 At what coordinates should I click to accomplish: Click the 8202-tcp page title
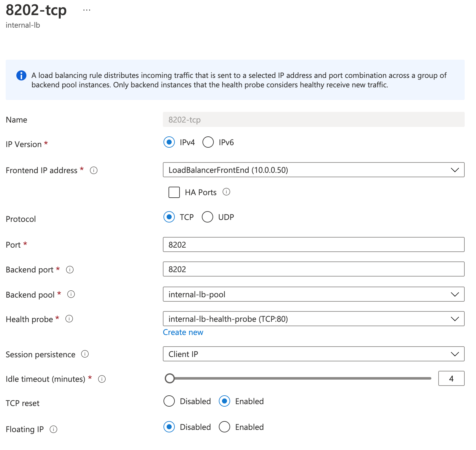pos(36,10)
